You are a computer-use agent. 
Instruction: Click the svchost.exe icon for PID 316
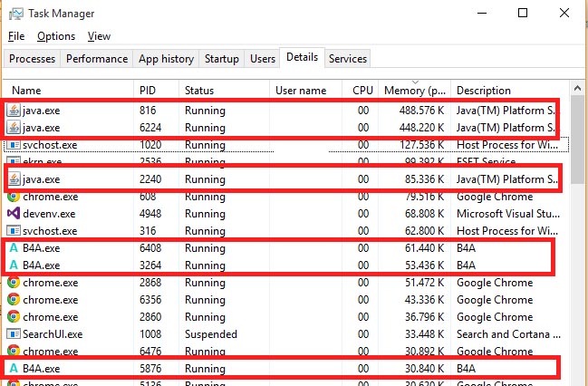[x=14, y=231]
